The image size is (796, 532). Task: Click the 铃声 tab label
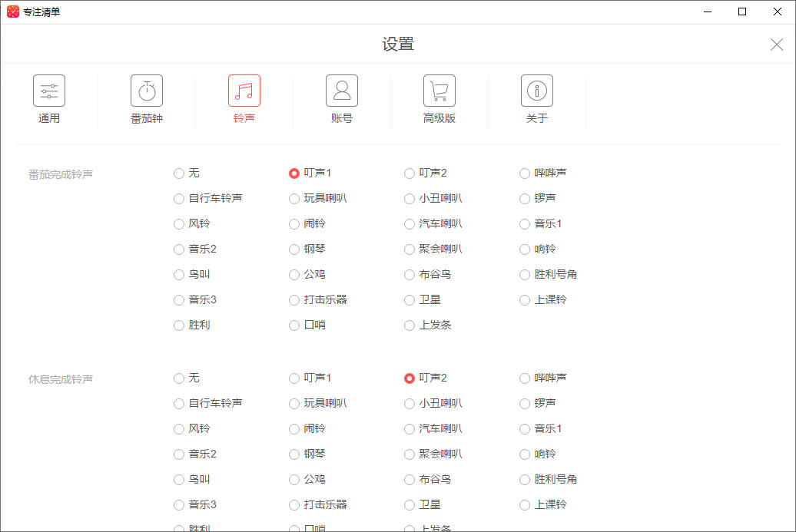coord(244,118)
